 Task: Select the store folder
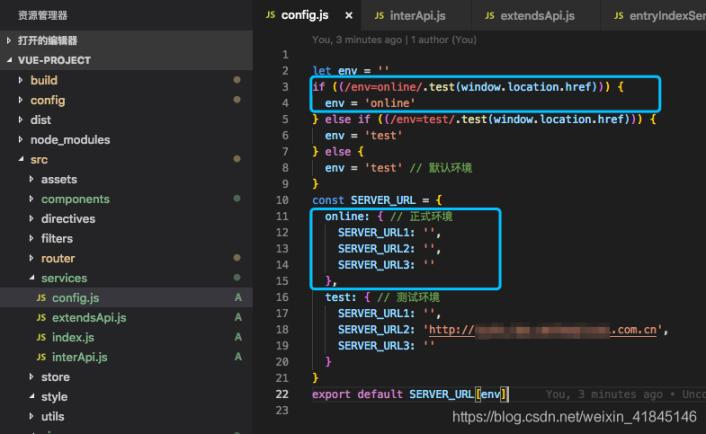point(55,377)
